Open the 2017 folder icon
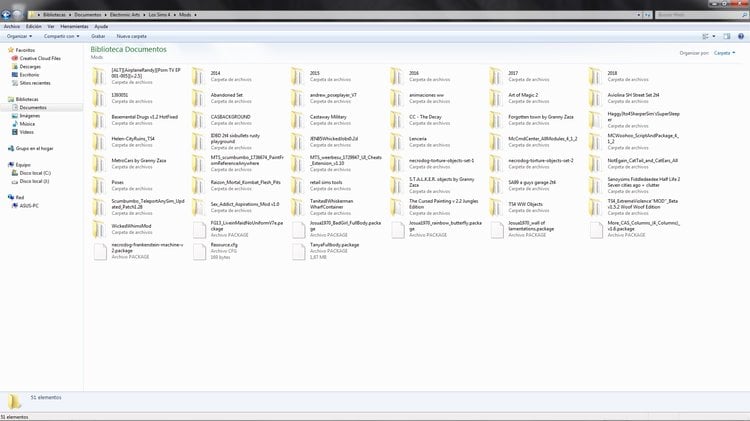The image size is (750, 421). tap(496, 77)
